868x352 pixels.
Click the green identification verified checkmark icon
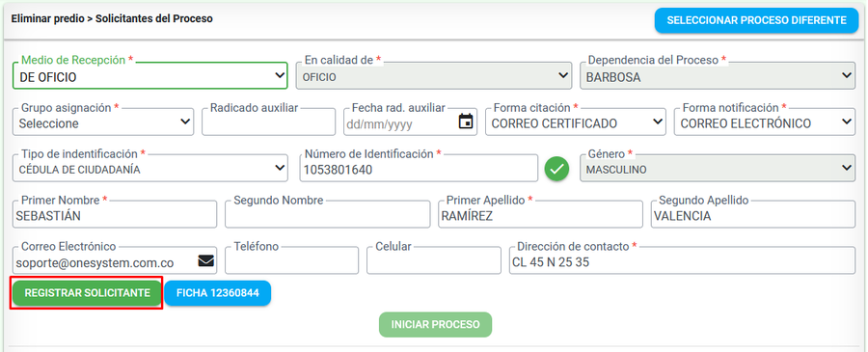point(556,168)
